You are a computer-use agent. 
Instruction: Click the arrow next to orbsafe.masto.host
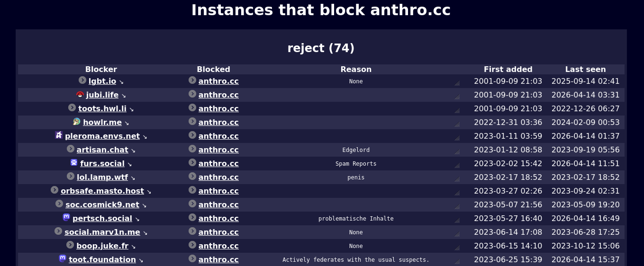tap(149, 192)
